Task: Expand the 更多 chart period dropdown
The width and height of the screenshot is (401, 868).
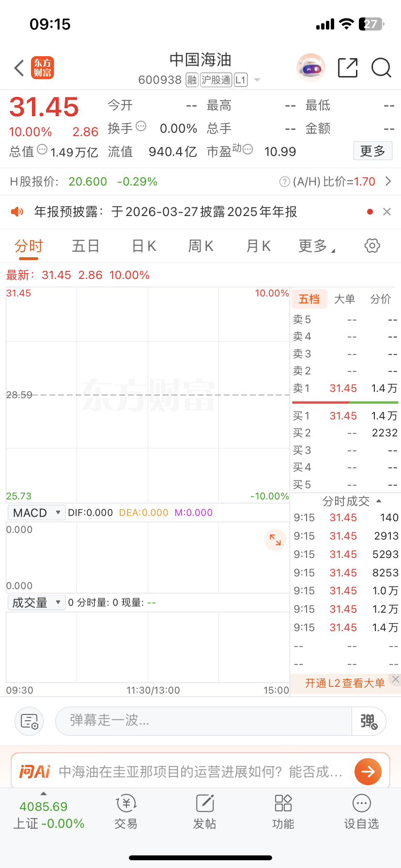Action: point(317,246)
